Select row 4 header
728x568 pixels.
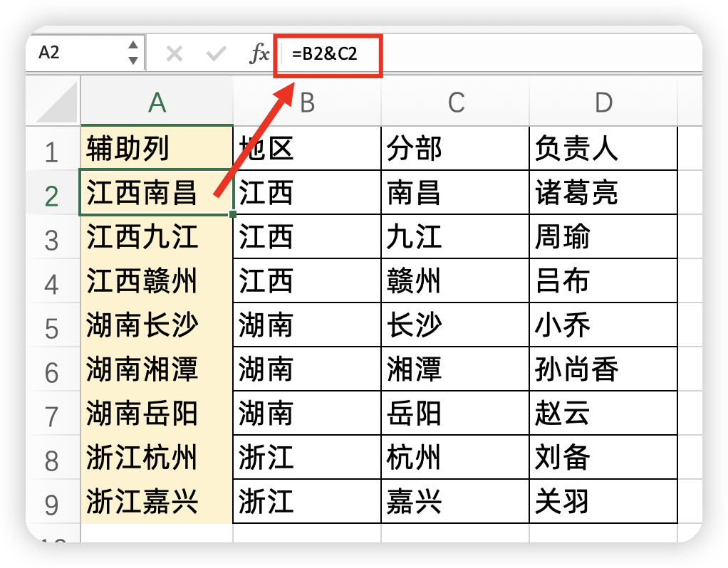coord(52,280)
